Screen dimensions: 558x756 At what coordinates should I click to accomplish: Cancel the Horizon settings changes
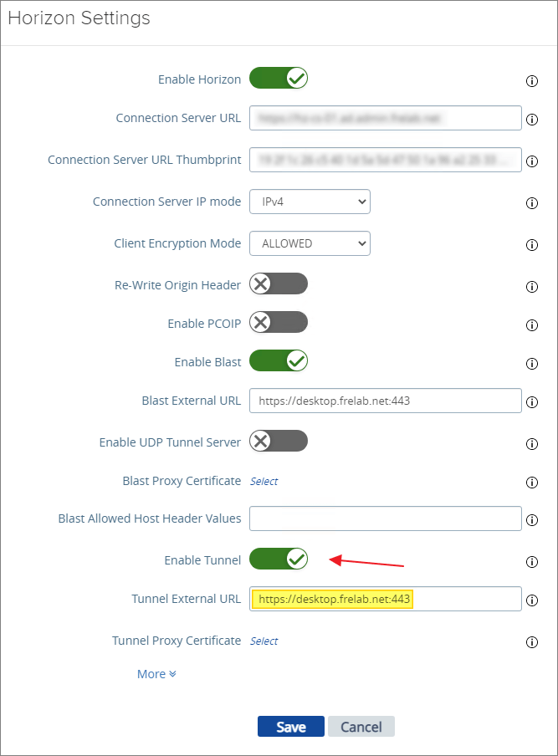[x=361, y=727]
